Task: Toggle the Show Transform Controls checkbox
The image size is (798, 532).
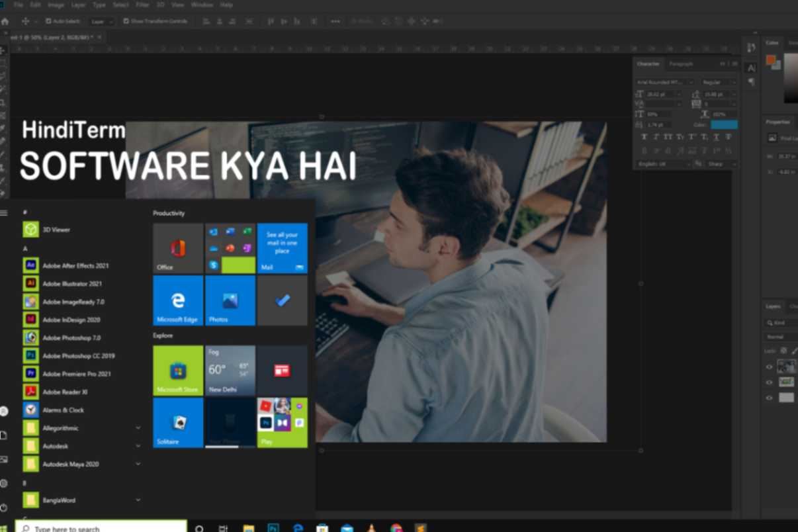Action: click(125, 21)
